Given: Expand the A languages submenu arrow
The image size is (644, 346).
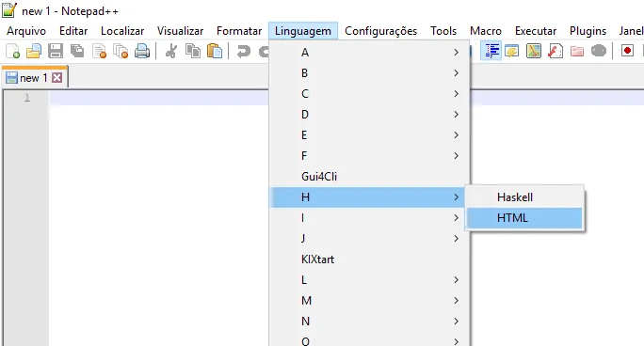Looking at the screenshot, I should [457, 53].
